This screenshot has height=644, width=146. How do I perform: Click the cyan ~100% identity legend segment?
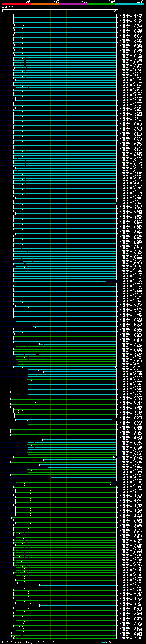click(x=130, y=4)
